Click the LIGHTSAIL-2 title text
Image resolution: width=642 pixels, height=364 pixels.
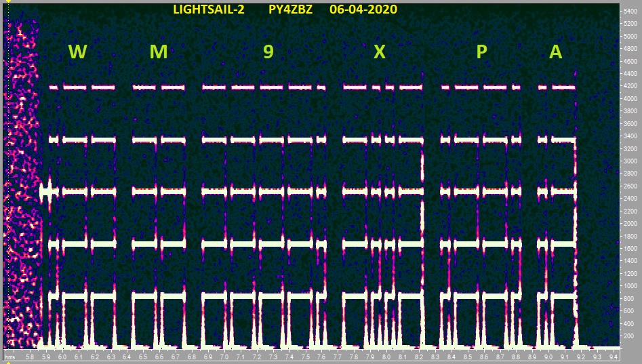209,9
